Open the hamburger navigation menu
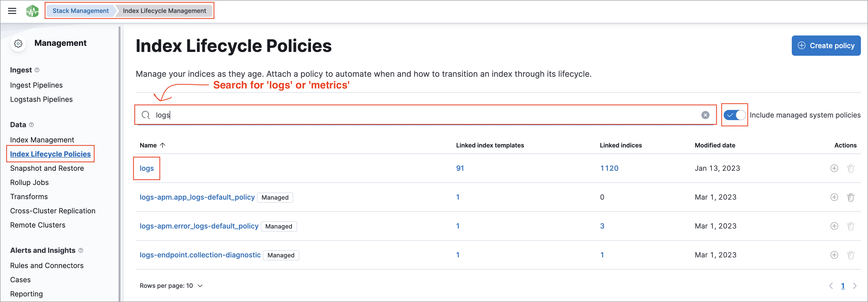 tap(12, 11)
